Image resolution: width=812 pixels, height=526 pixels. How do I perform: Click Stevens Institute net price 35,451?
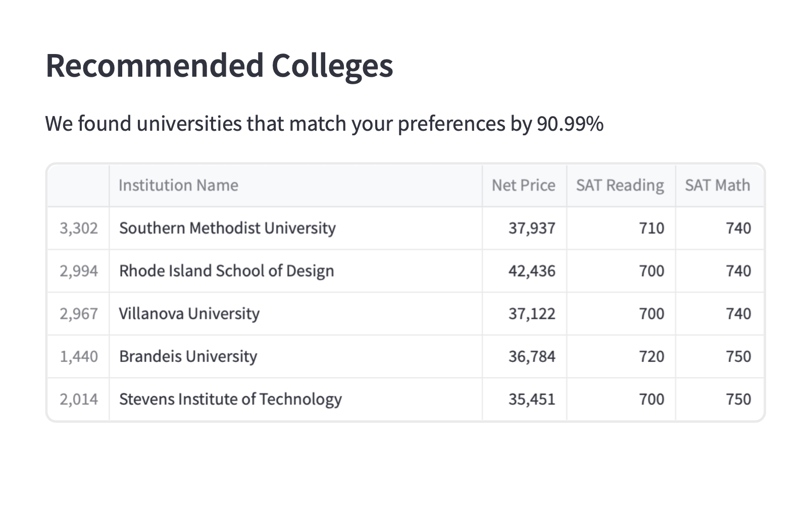(531, 399)
